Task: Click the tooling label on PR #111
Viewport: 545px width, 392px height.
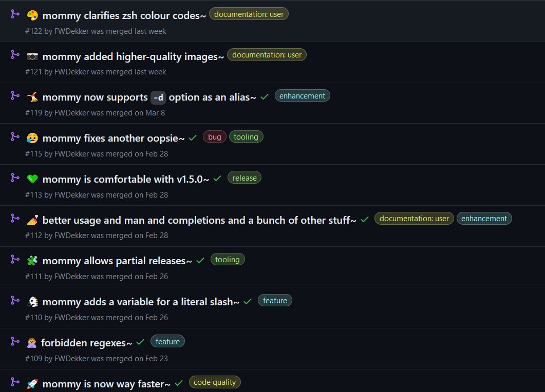Action: [x=228, y=259]
